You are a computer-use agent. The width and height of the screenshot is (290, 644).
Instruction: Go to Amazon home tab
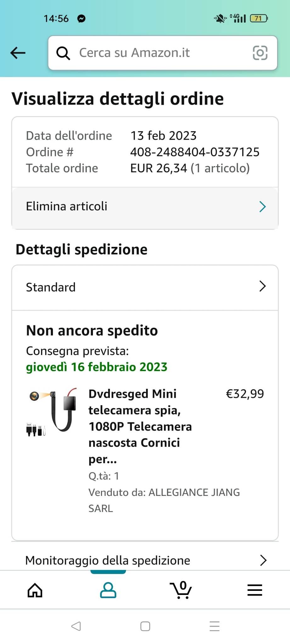click(x=35, y=590)
